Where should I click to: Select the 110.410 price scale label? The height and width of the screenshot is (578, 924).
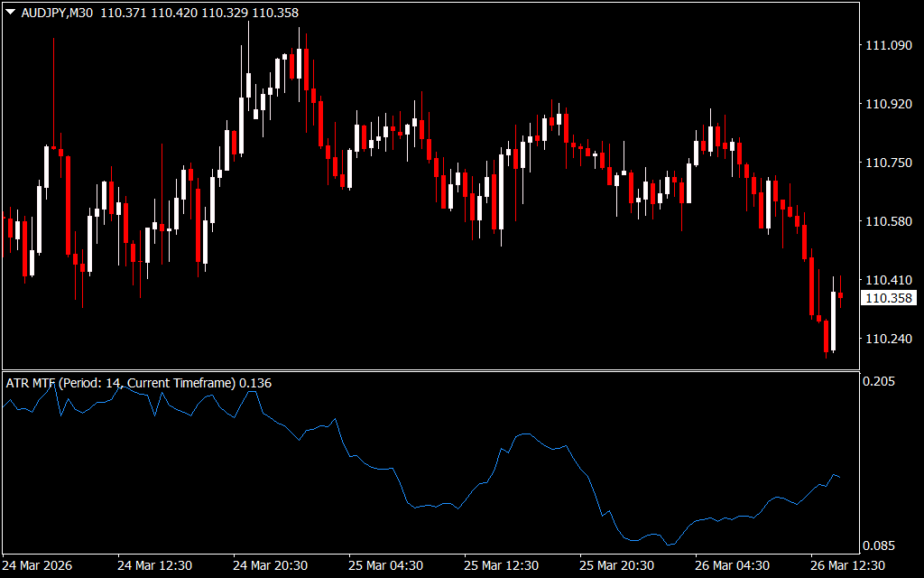889,281
